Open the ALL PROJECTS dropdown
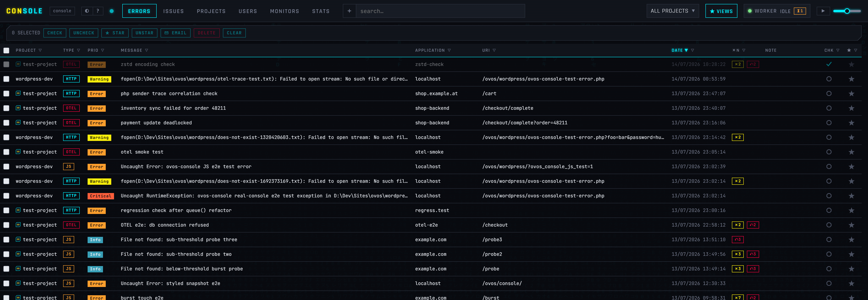868x300 pixels. (673, 11)
